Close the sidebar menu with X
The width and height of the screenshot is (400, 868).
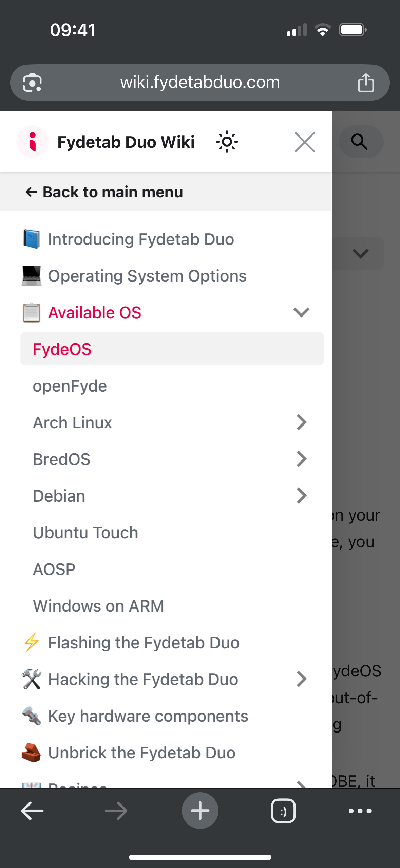305,142
